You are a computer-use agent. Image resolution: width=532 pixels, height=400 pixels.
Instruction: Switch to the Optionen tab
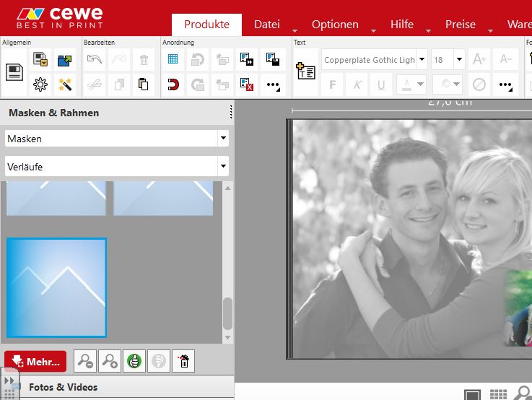335,25
